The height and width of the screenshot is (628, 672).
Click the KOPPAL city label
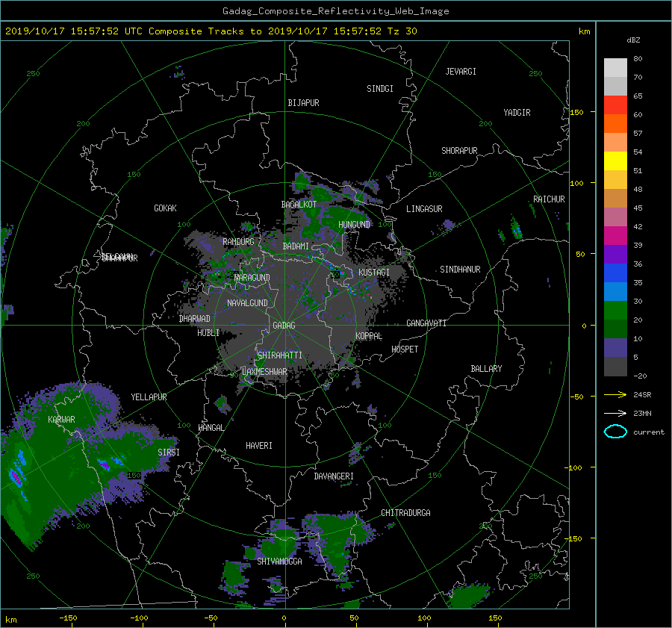pyautogui.click(x=369, y=335)
